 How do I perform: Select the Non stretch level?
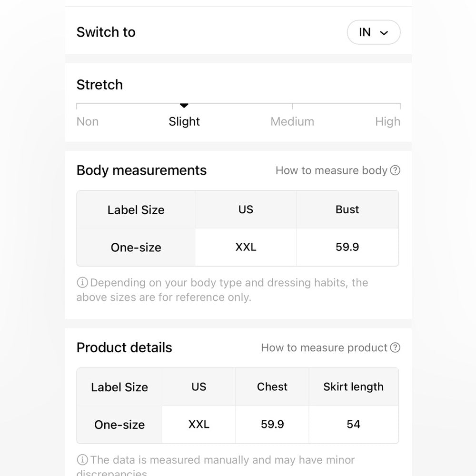[x=88, y=121]
